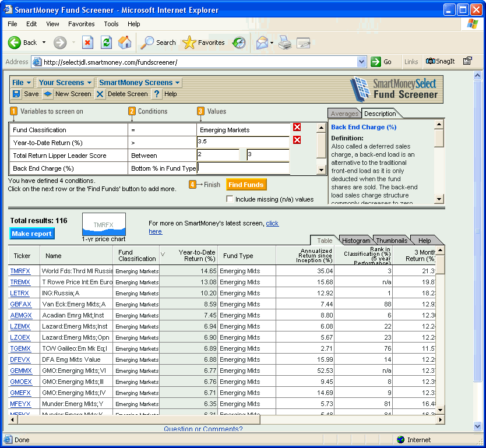Click the Home icon in the browser toolbar
The width and height of the screenshot is (486, 448).
pos(125,43)
